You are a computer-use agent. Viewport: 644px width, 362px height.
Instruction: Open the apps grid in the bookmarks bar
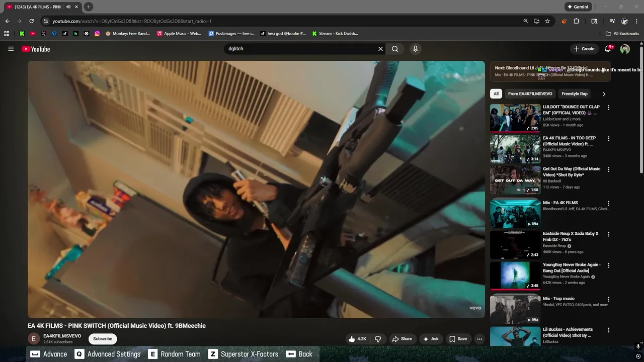point(7,34)
